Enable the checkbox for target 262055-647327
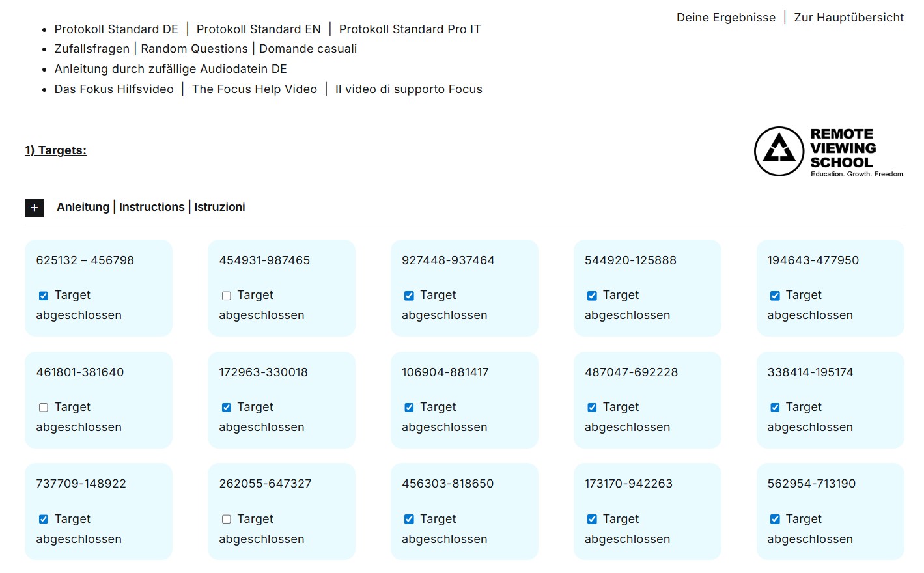 click(x=227, y=520)
